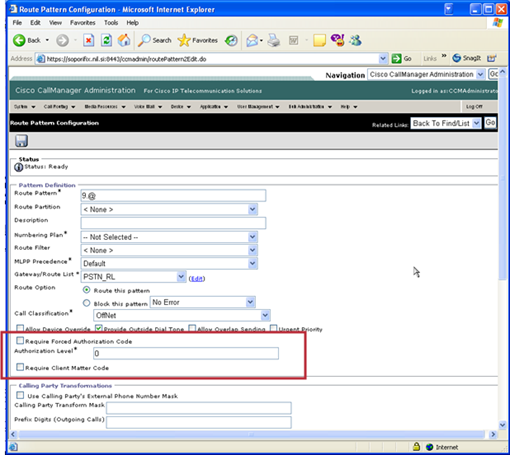Screen dimensions: 510x455
Task: Click the Go button beside Navigation
Action: (x=493, y=74)
